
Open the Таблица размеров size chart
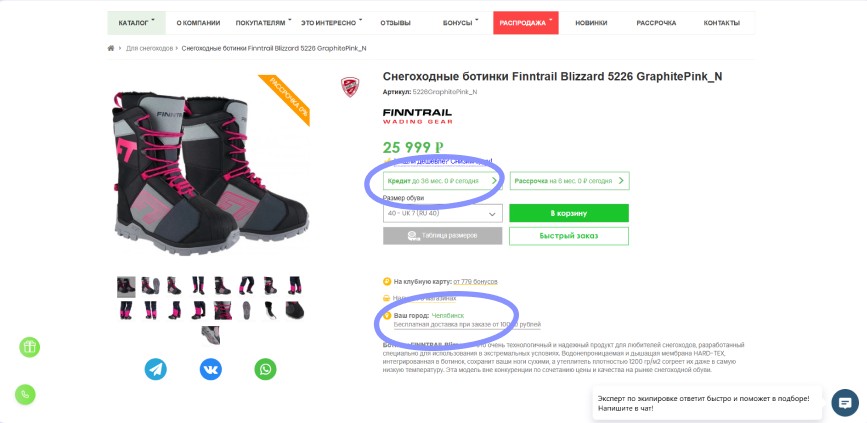pyautogui.click(x=442, y=236)
